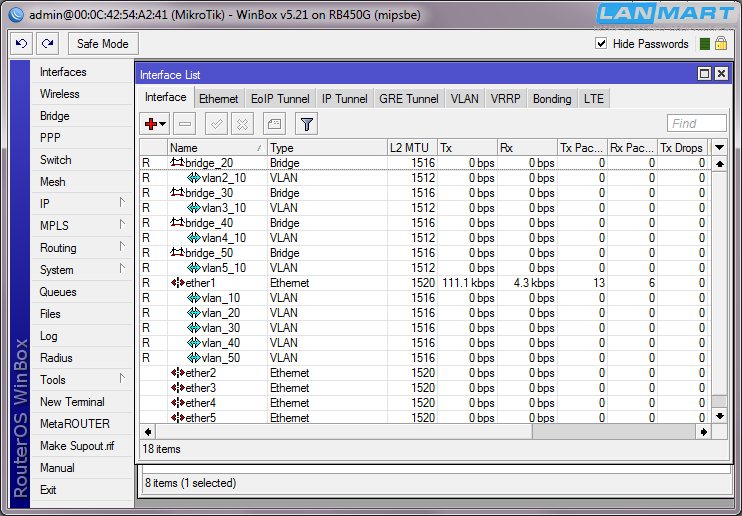
Task: Click the vertical scrollbar up arrow
Action: click(x=719, y=164)
